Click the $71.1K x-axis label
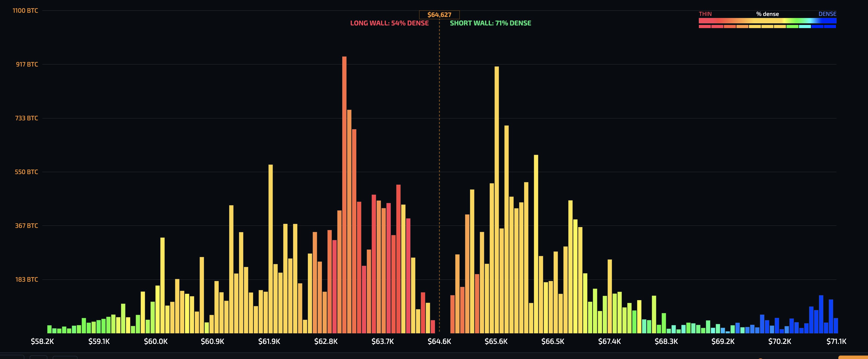868x359 pixels. tap(836, 341)
